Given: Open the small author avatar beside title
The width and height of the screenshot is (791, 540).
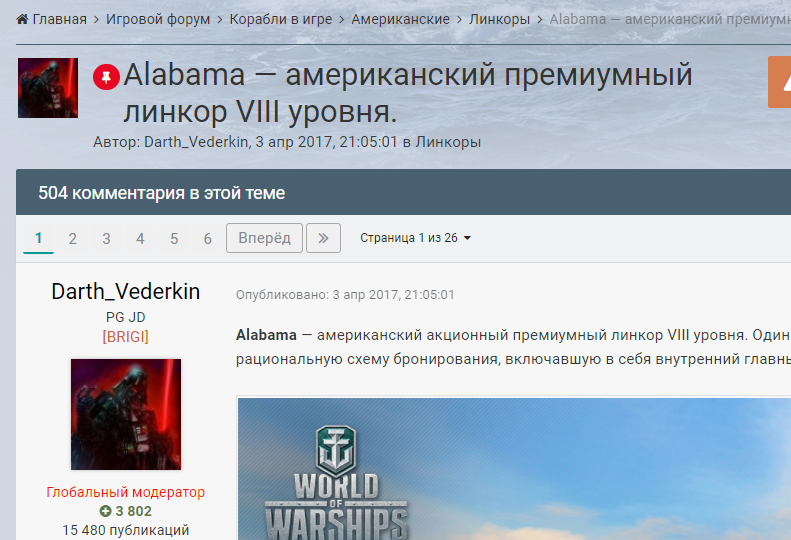Looking at the screenshot, I should click(48, 88).
